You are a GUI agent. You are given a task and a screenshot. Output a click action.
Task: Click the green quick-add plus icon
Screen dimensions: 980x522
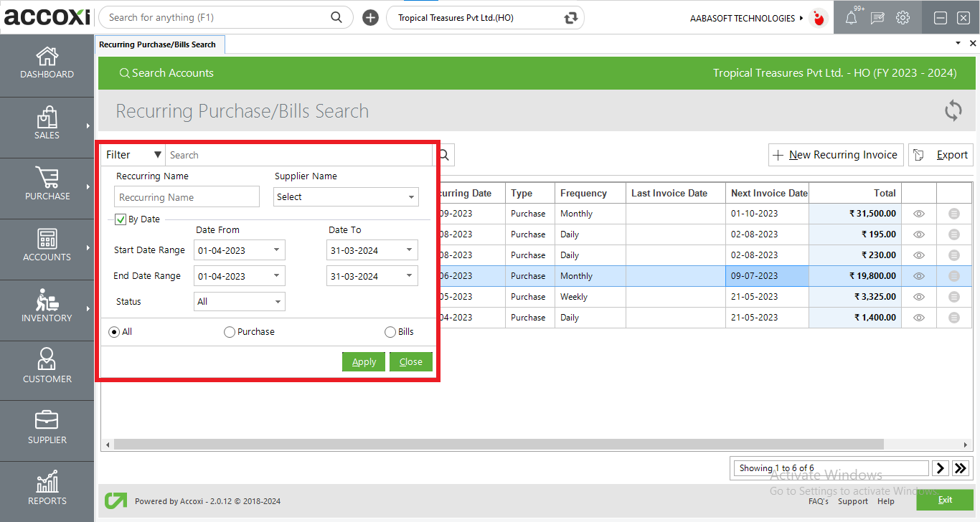(370, 17)
